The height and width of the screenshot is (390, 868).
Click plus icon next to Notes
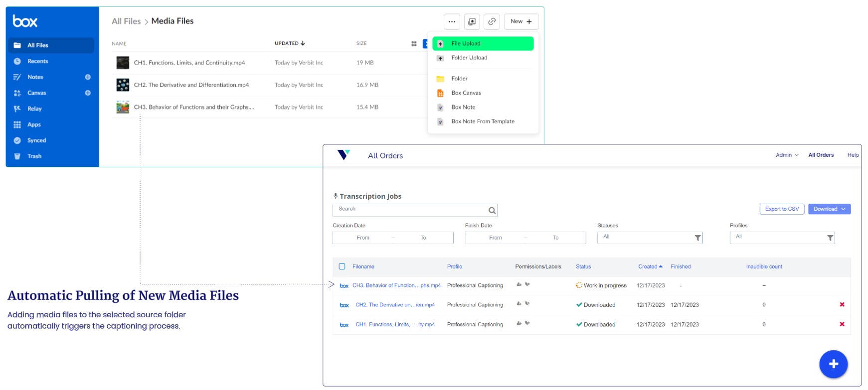pyautogui.click(x=88, y=77)
